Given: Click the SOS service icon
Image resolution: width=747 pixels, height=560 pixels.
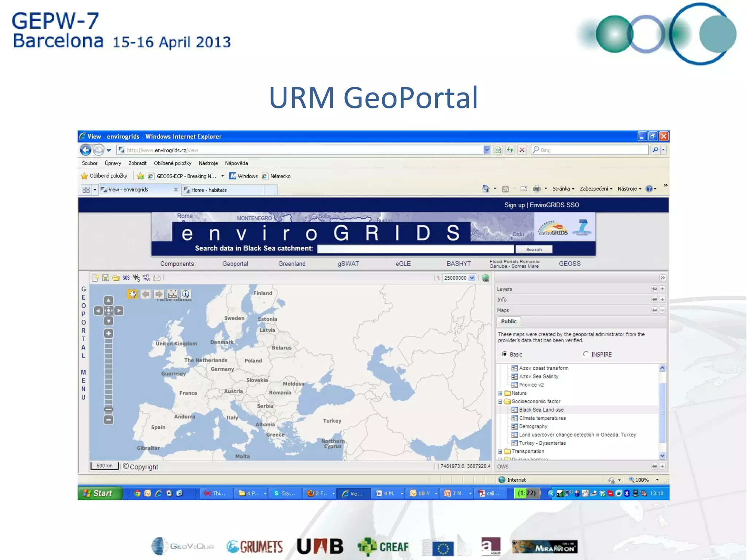Looking at the screenshot, I should 126,278.
